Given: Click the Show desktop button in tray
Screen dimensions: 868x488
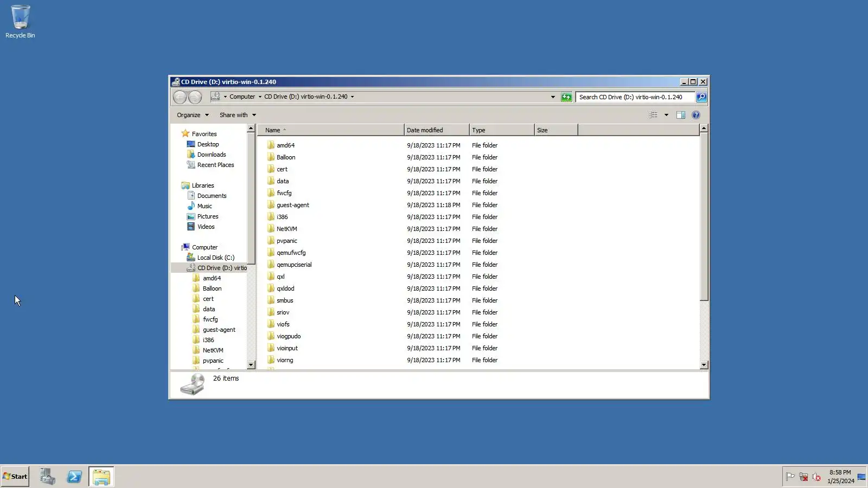Looking at the screenshot, I should (861, 477).
